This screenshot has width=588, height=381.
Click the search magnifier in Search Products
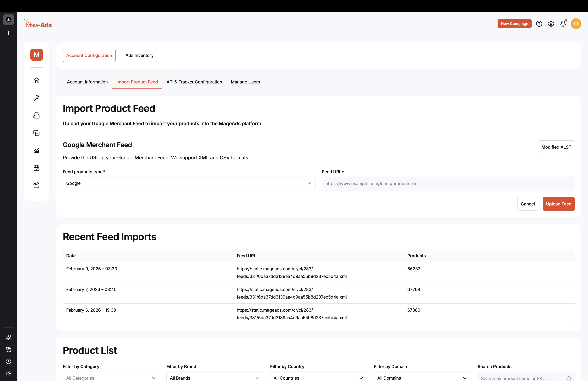[x=569, y=378]
